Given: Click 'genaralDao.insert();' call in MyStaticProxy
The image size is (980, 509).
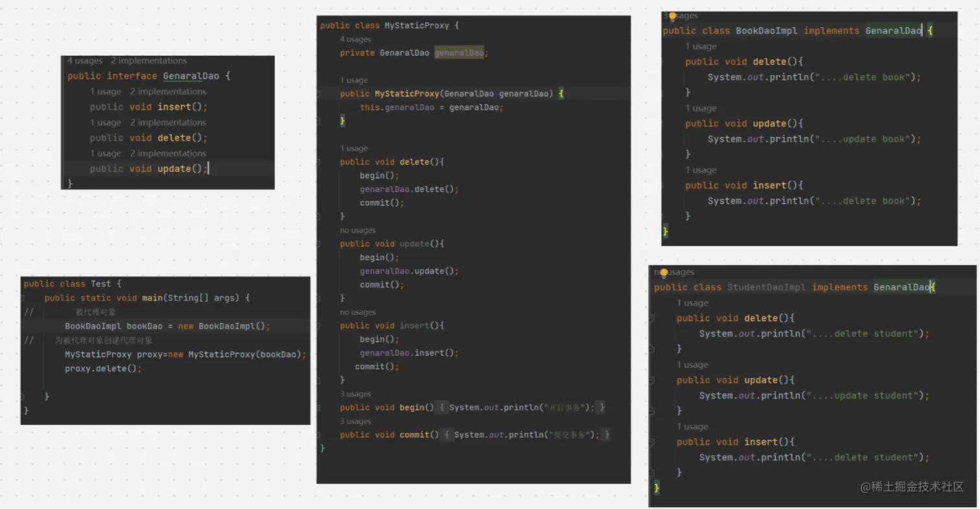Looking at the screenshot, I should 410,353.
